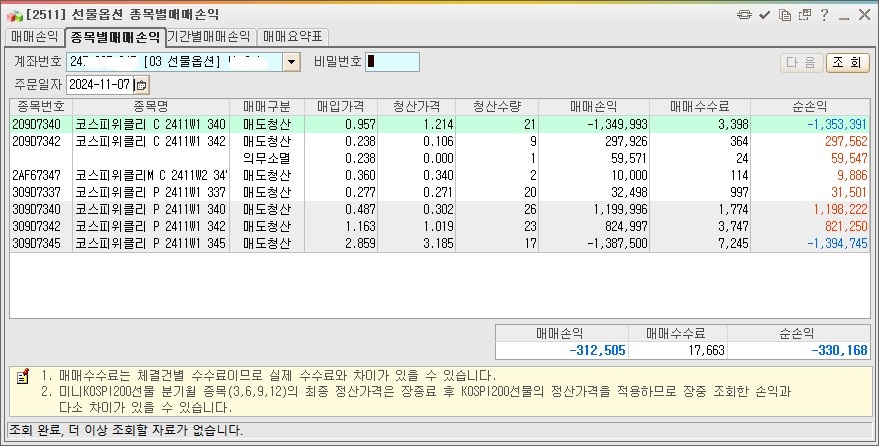
Task: Focus the 비밀번호 password field
Action: [x=392, y=62]
